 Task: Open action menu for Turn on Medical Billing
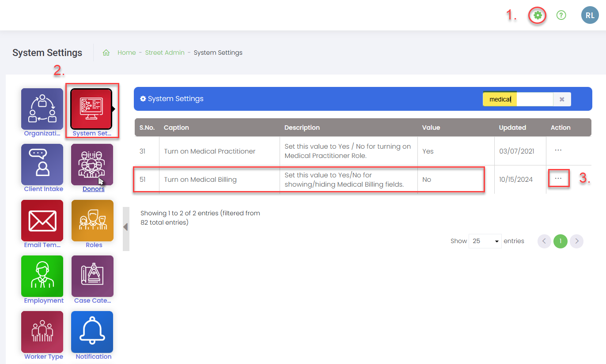[558, 179]
